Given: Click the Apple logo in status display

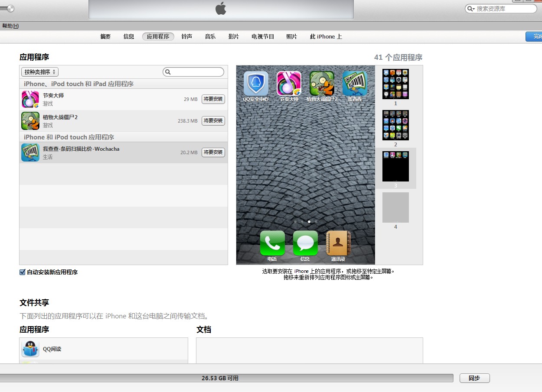Looking at the screenshot, I should point(221,8).
